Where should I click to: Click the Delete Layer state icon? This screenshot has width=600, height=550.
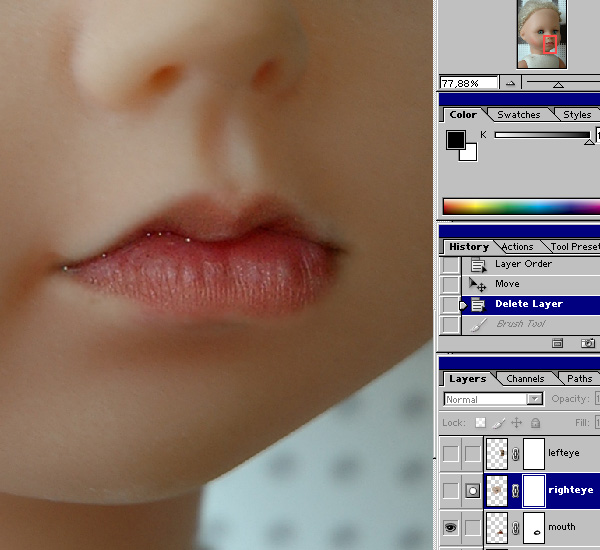pyautogui.click(x=478, y=305)
